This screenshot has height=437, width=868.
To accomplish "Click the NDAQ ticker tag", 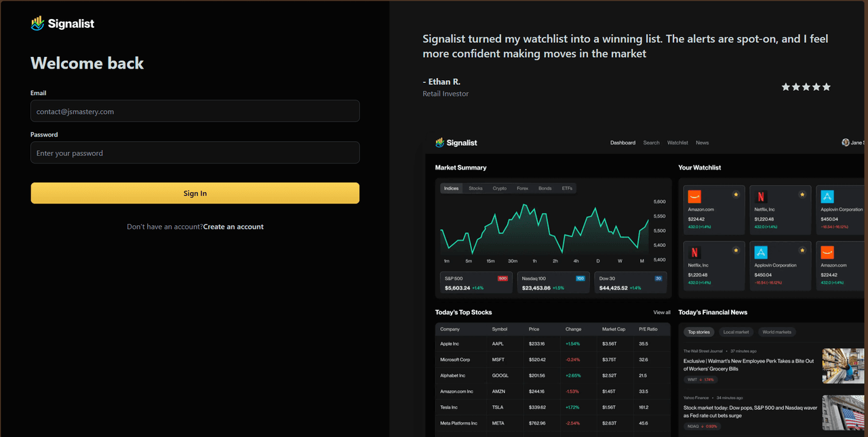I will pyautogui.click(x=702, y=426).
